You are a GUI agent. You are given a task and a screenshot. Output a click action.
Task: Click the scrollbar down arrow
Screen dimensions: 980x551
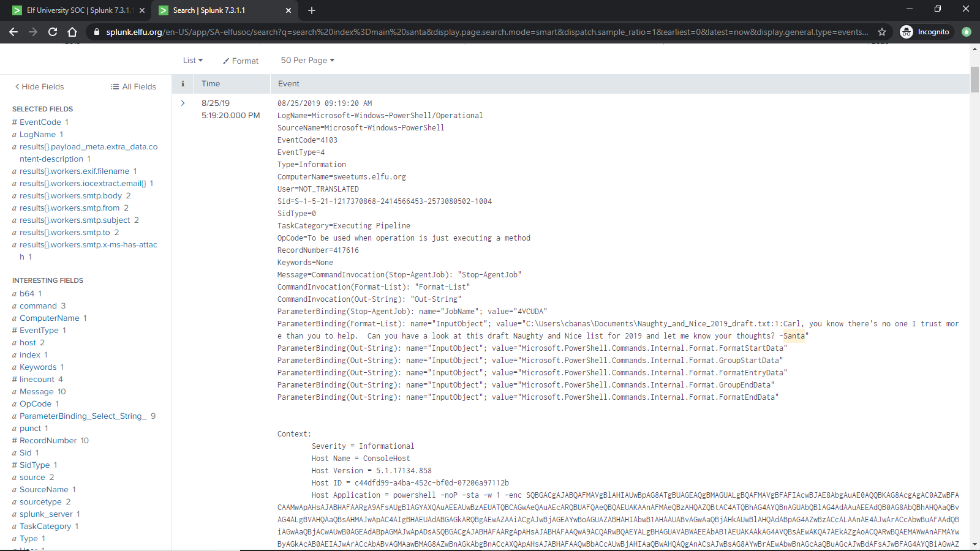point(974,544)
